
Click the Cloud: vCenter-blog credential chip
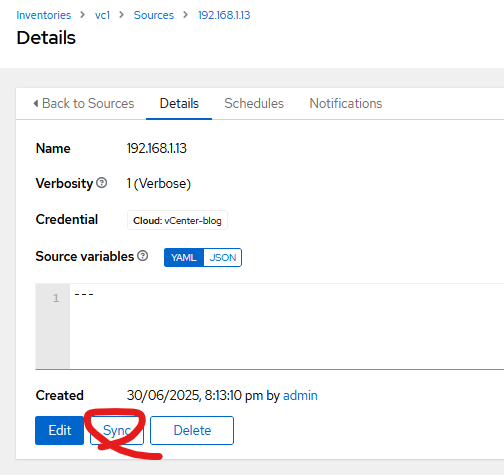point(177,220)
